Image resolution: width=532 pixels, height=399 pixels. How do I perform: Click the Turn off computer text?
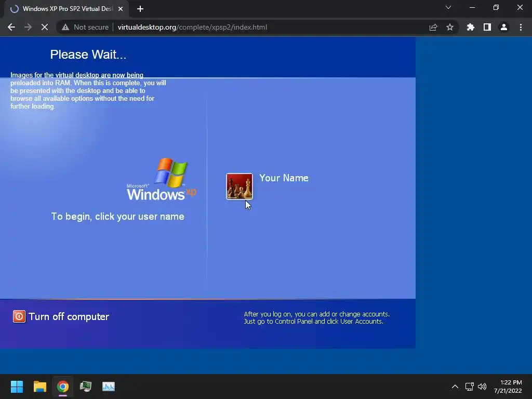point(69,316)
